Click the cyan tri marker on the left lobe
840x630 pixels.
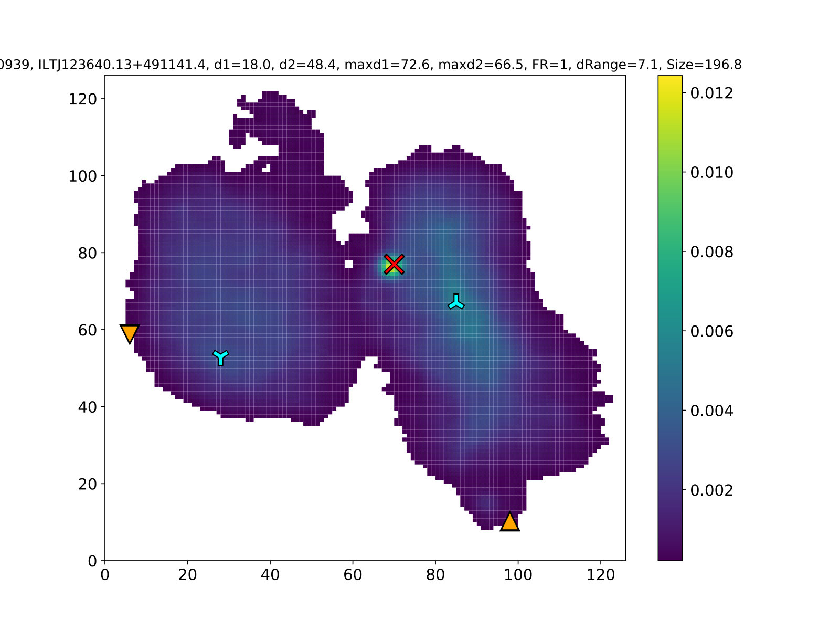(221, 358)
